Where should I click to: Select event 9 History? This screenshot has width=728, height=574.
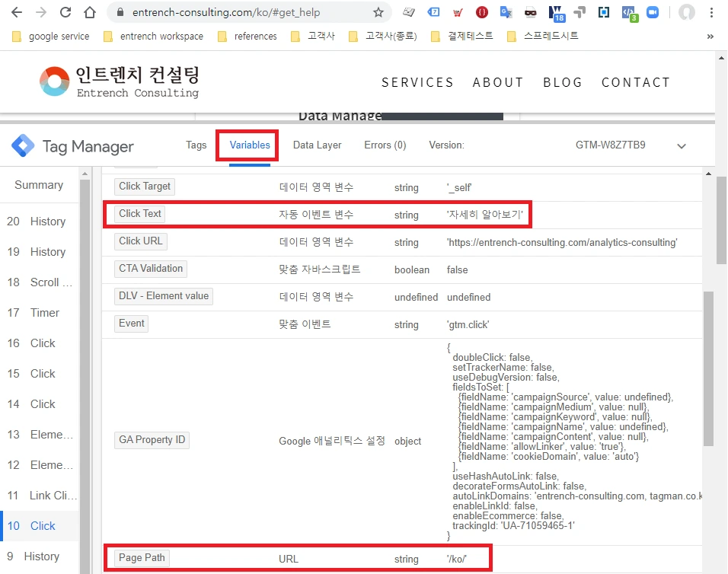click(39, 556)
